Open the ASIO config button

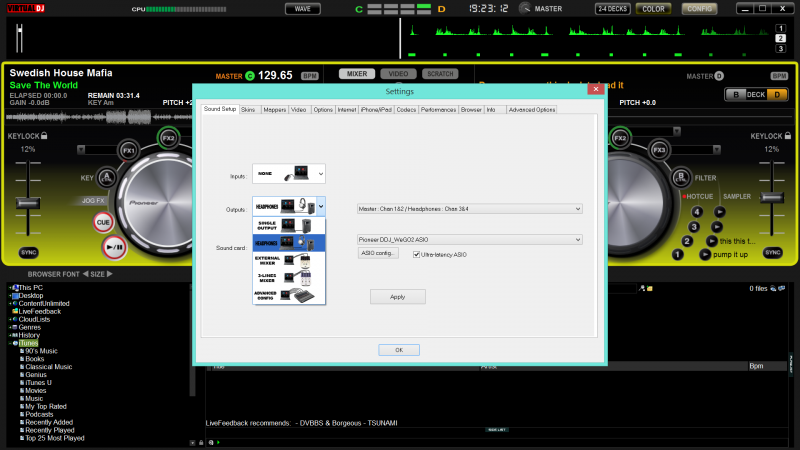(x=379, y=254)
